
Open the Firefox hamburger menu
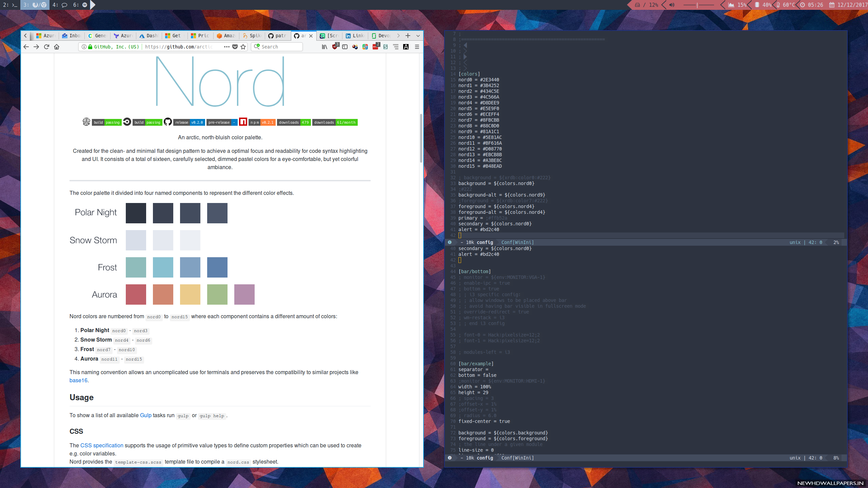point(417,47)
